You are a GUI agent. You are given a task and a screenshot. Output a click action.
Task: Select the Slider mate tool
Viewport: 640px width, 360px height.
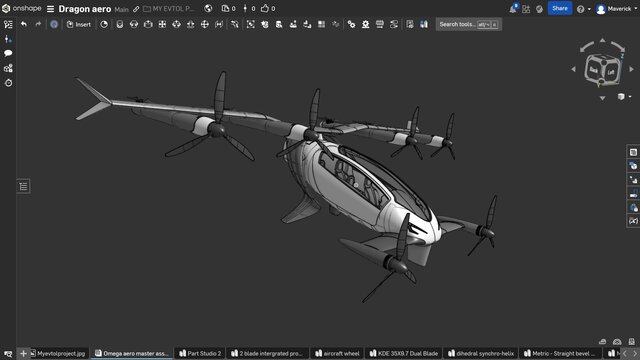tap(148, 24)
